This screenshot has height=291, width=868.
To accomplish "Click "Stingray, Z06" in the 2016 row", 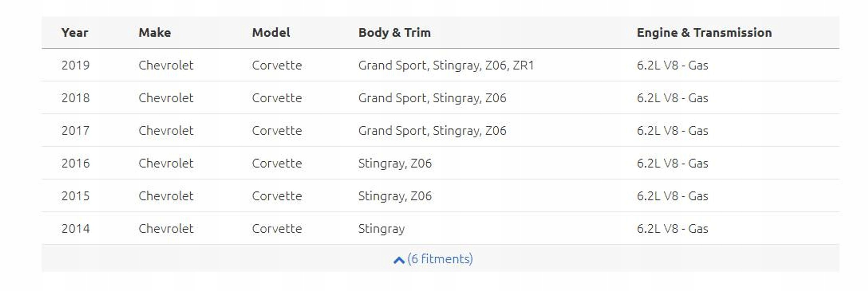I will [395, 163].
